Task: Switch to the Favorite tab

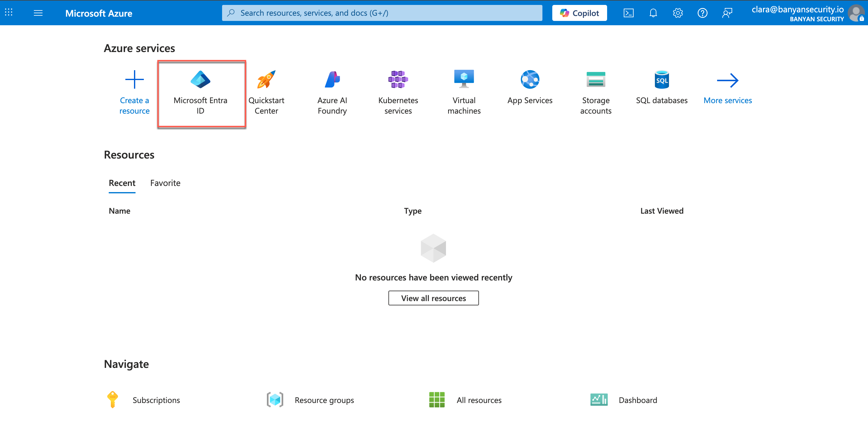Action: click(x=165, y=183)
